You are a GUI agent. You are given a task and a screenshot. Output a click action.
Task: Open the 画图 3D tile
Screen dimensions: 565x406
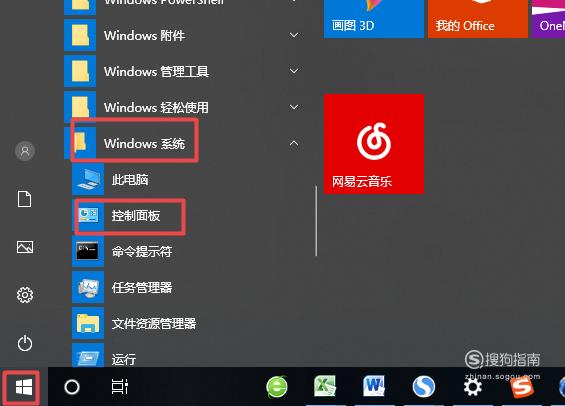point(374,19)
